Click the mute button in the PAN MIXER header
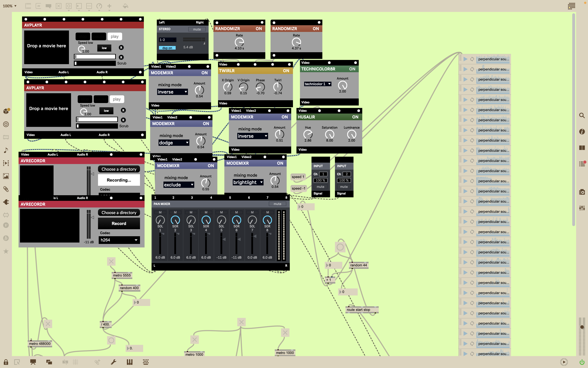 click(277, 204)
